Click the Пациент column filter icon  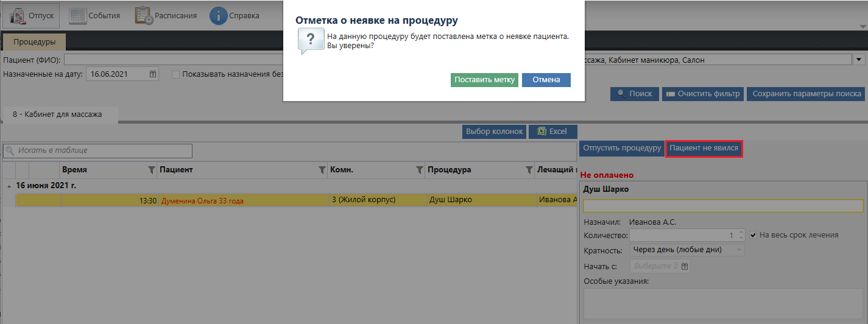(x=322, y=171)
